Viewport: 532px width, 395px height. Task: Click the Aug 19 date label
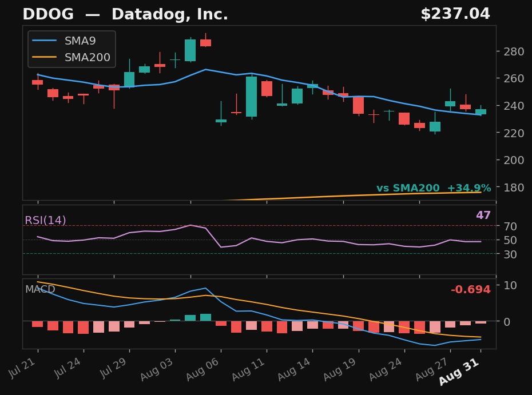[340, 369]
